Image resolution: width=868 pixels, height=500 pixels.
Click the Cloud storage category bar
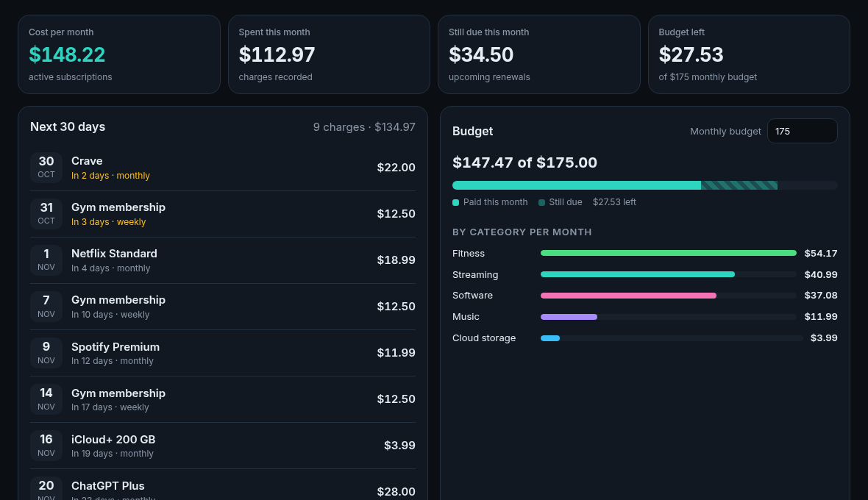549,338
